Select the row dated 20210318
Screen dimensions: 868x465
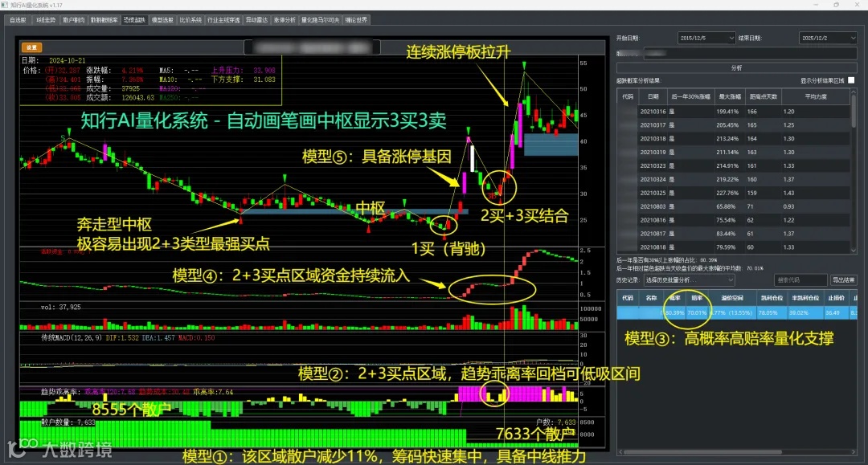coord(734,139)
